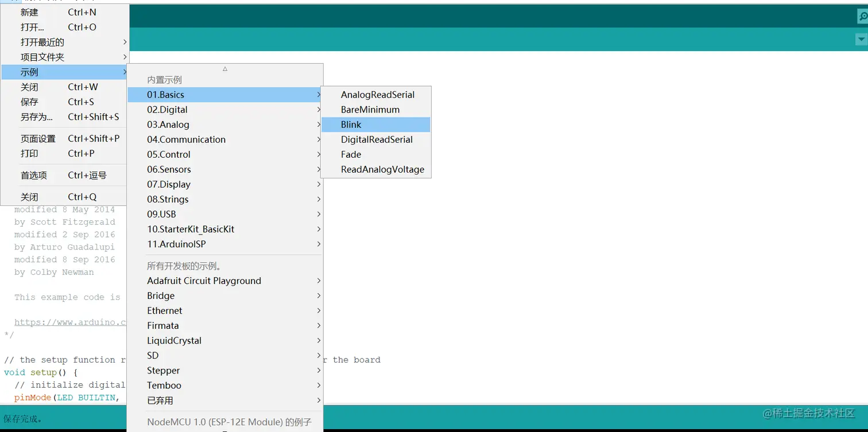Expand 07.Display examples category
The width and height of the screenshot is (868, 432).
pyautogui.click(x=225, y=184)
